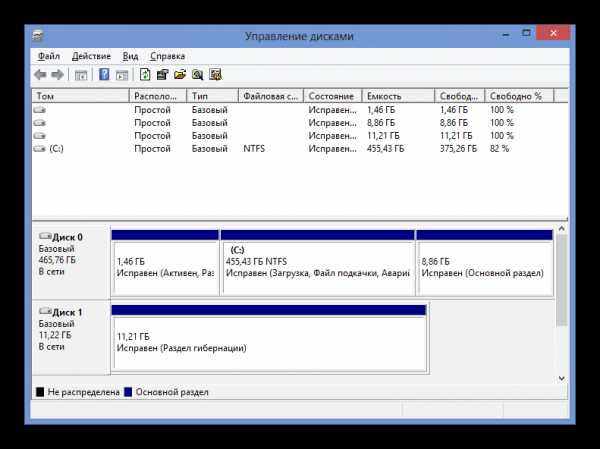Click the Refresh toolbar icon
Image resolution: width=600 pixels, height=449 pixels.
click(145, 74)
